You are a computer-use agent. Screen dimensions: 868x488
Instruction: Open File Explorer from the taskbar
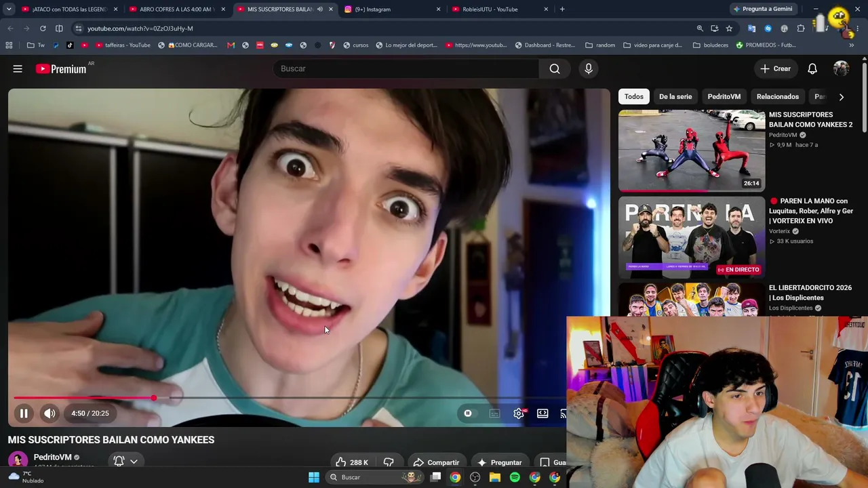pos(495,477)
